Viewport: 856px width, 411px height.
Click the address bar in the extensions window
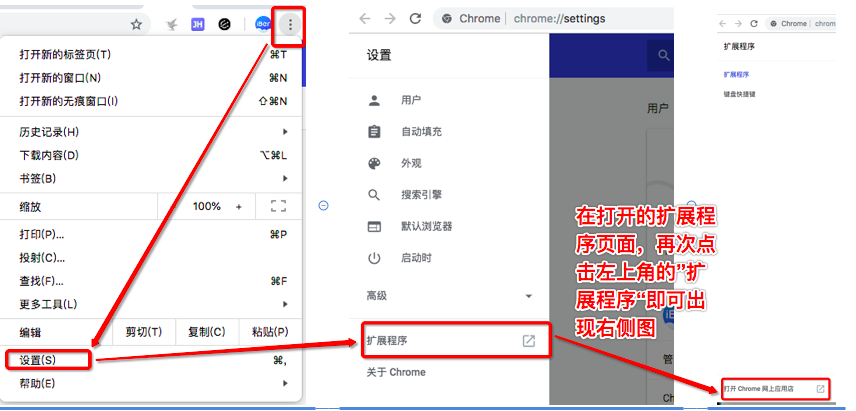[x=801, y=23]
